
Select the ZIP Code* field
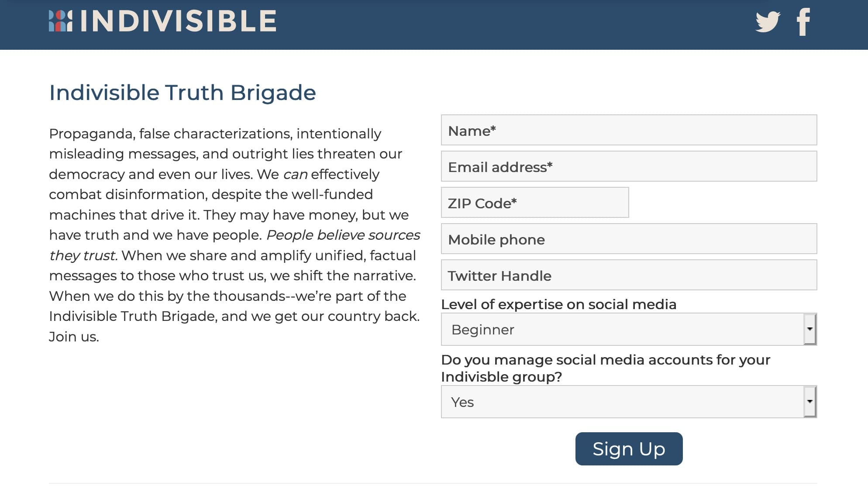click(x=535, y=203)
